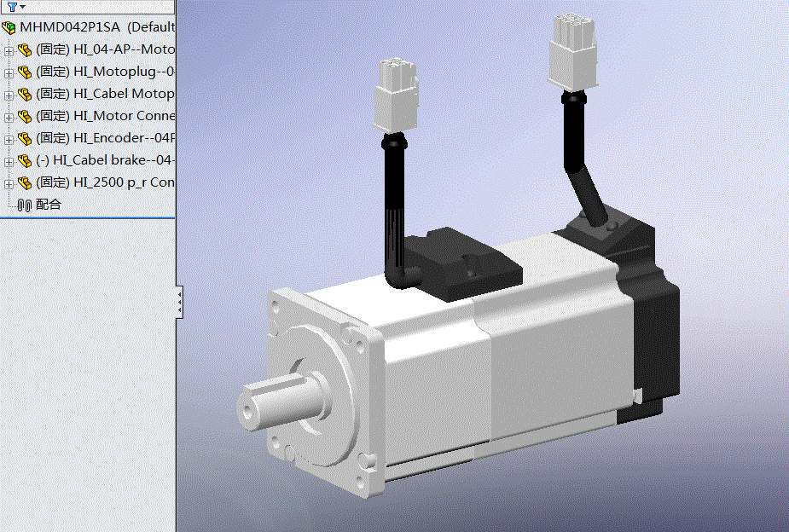Image resolution: width=789 pixels, height=532 pixels.
Task: Click the mates paperclip icon
Action: click(25, 205)
